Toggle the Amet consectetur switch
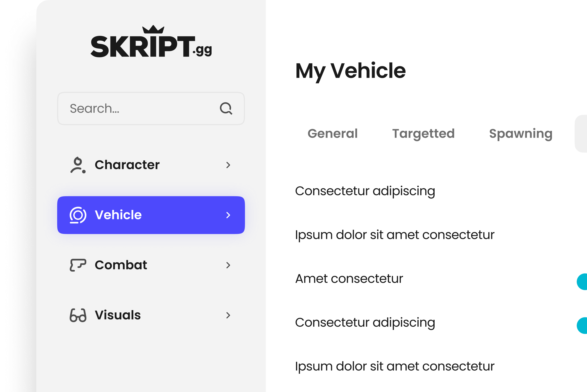The width and height of the screenshot is (587, 392). pyautogui.click(x=582, y=282)
